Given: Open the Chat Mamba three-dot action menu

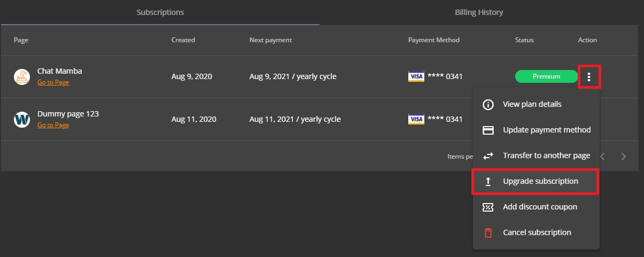Looking at the screenshot, I should point(589,77).
